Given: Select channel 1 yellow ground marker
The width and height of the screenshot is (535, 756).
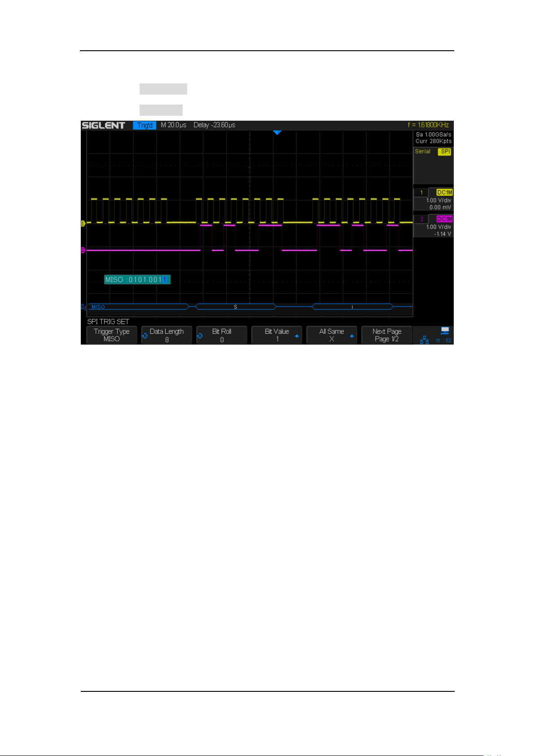Looking at the screenshot, I should [83, 223].
